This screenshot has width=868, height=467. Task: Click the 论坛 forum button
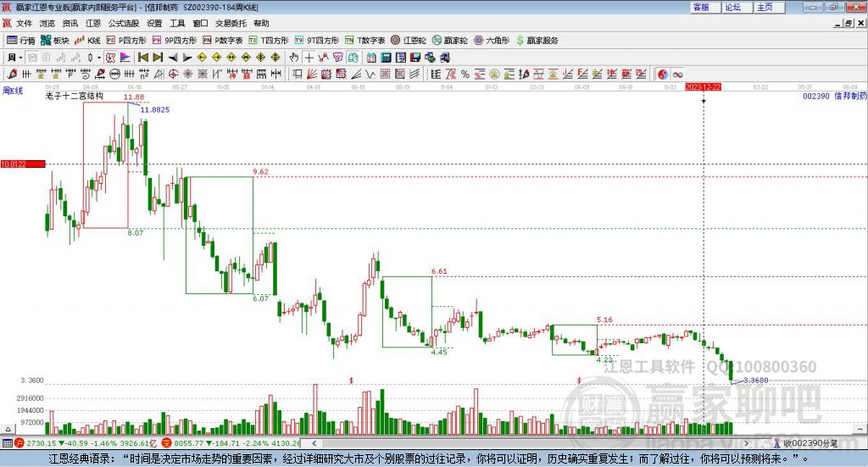pos(733,7)
